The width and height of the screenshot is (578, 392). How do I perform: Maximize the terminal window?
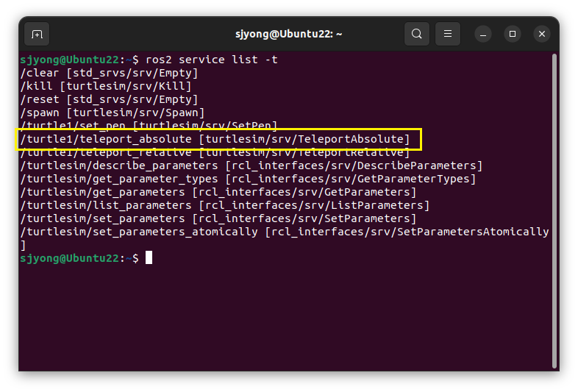pyautogui.click(x=513, y=35)
